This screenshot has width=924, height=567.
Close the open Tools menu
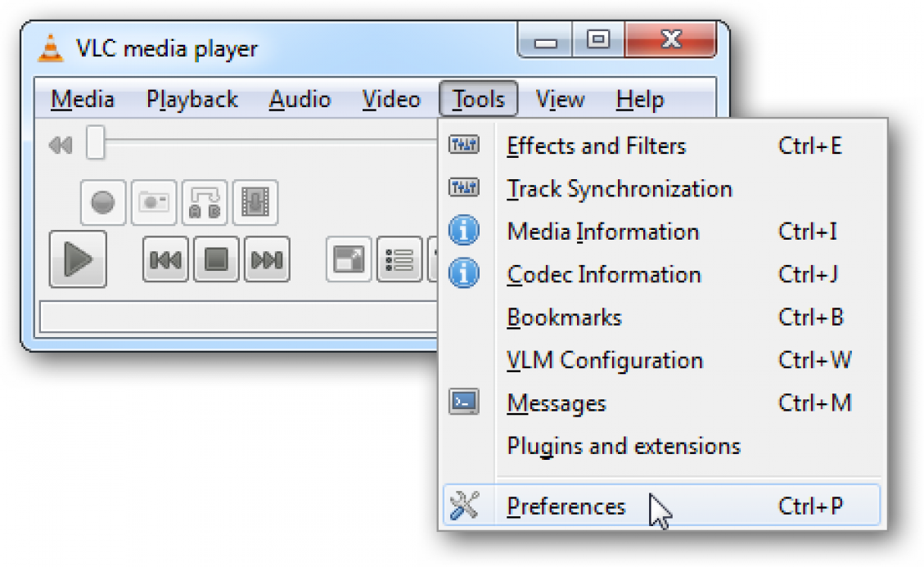479,99
